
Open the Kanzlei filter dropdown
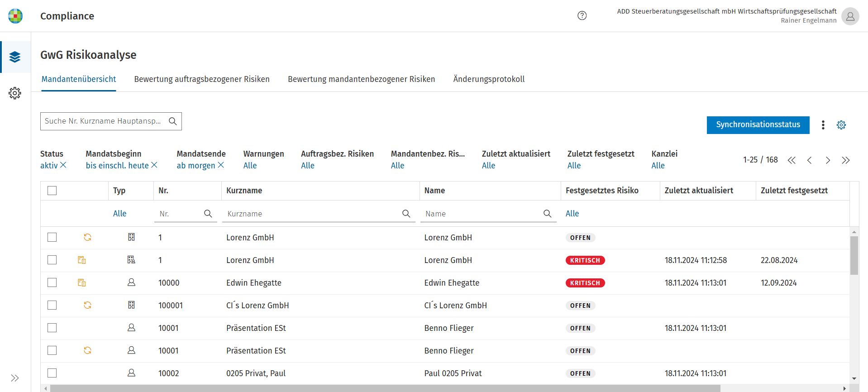(x=658, y=166)
